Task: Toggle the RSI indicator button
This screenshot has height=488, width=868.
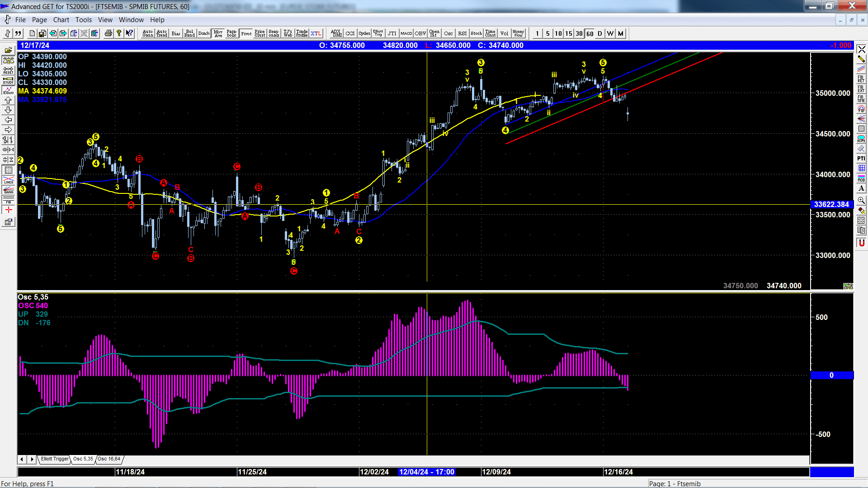Action: (462, 33)
